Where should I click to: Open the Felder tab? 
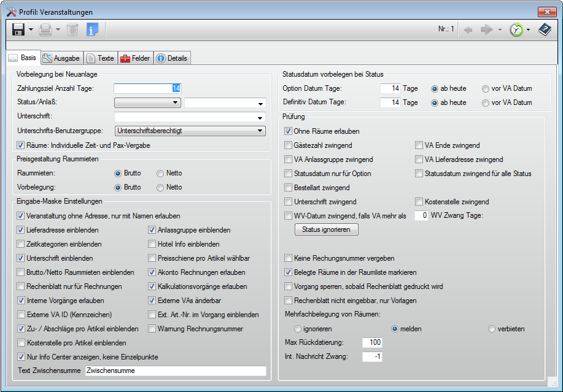tap(135, 58)
